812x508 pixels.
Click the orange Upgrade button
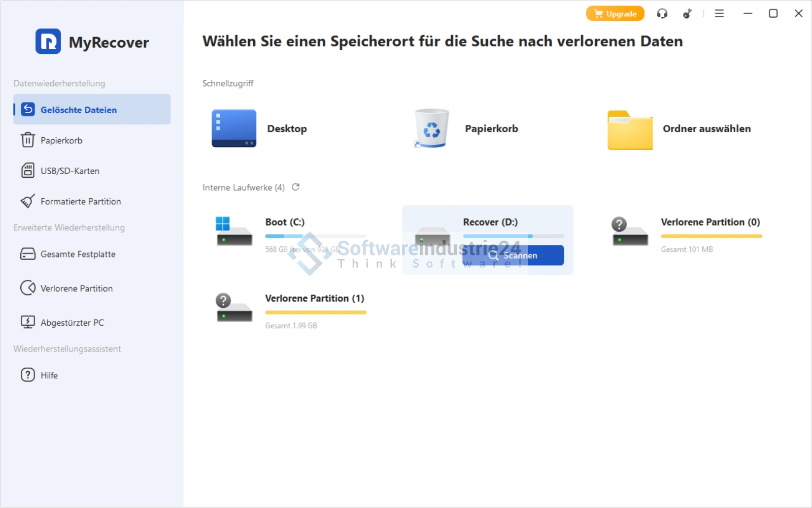tap(615, 14)
